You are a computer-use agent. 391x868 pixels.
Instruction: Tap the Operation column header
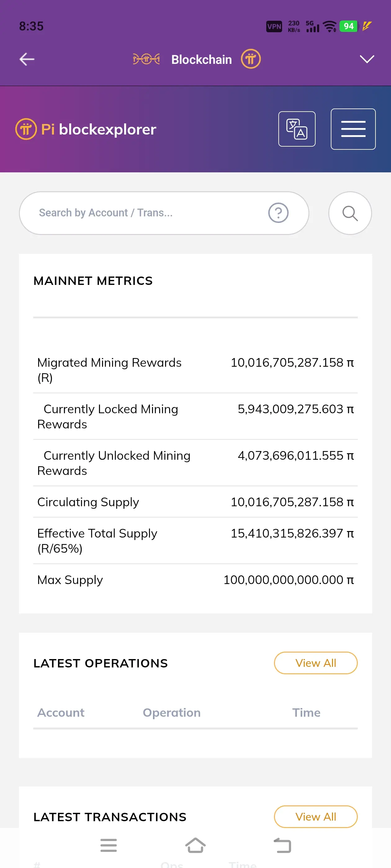171,712
